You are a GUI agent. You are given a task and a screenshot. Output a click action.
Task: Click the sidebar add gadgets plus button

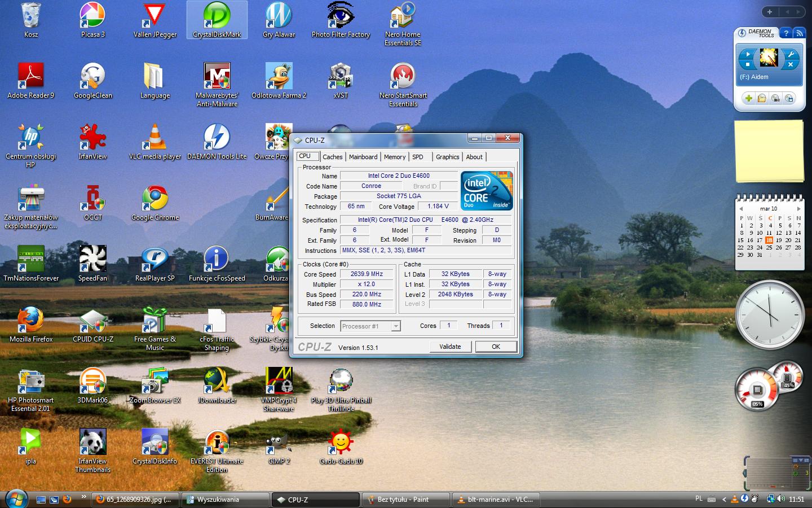pyautogui.click(x=769, y=11)
